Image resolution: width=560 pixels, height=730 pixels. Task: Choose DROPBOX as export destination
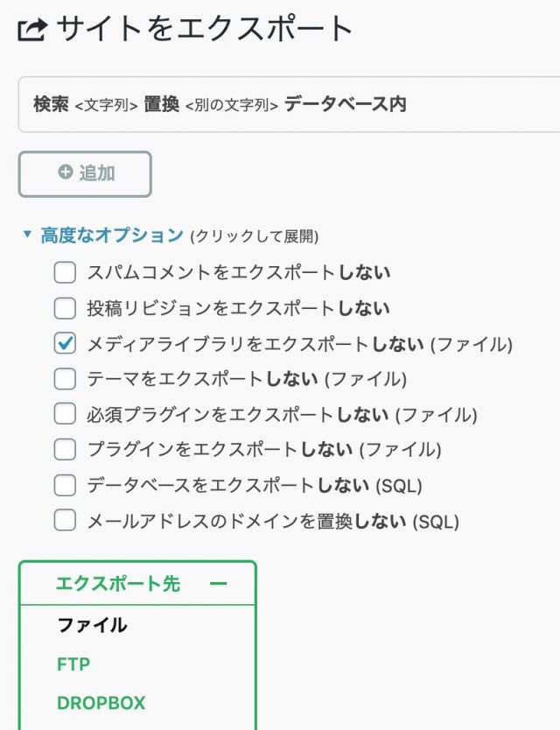[x=101, y=703]
